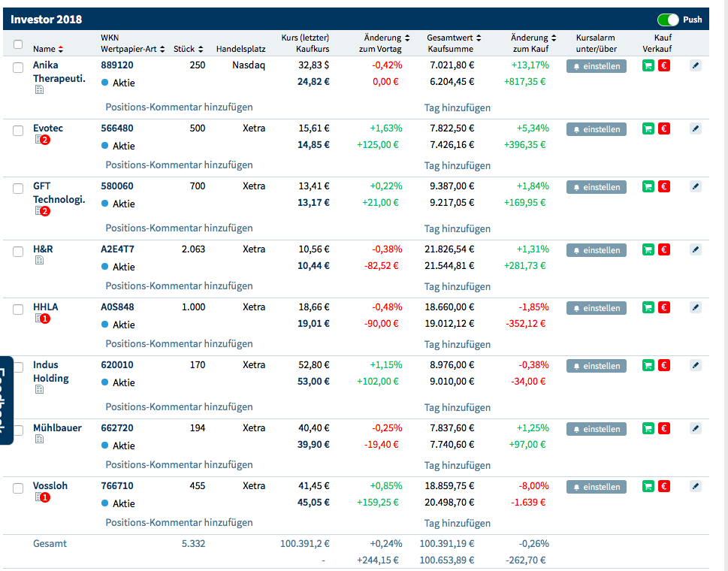Click the Feedback side tab
This screenshot has height=571, width=728.
click(5, 400)
